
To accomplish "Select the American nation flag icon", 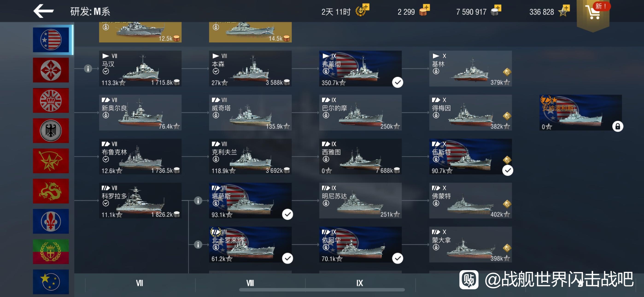I will [x=51, y=40].
